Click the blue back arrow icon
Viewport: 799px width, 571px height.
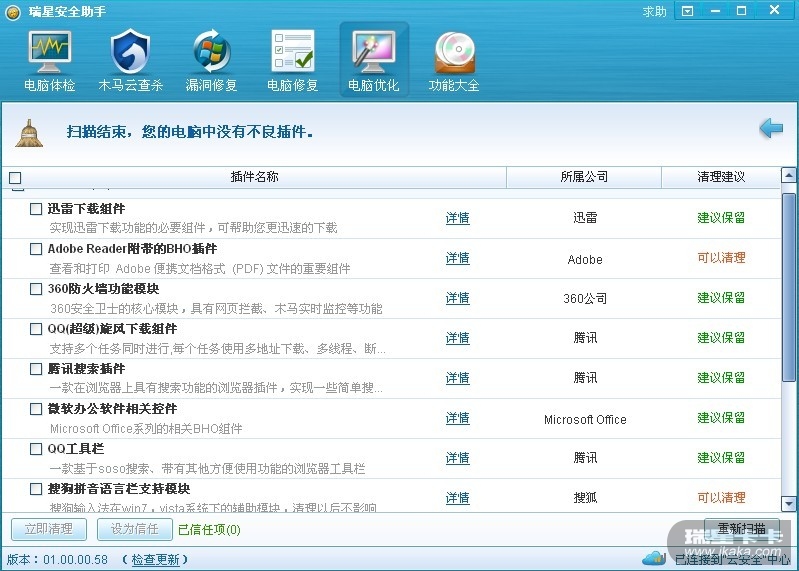771,128
